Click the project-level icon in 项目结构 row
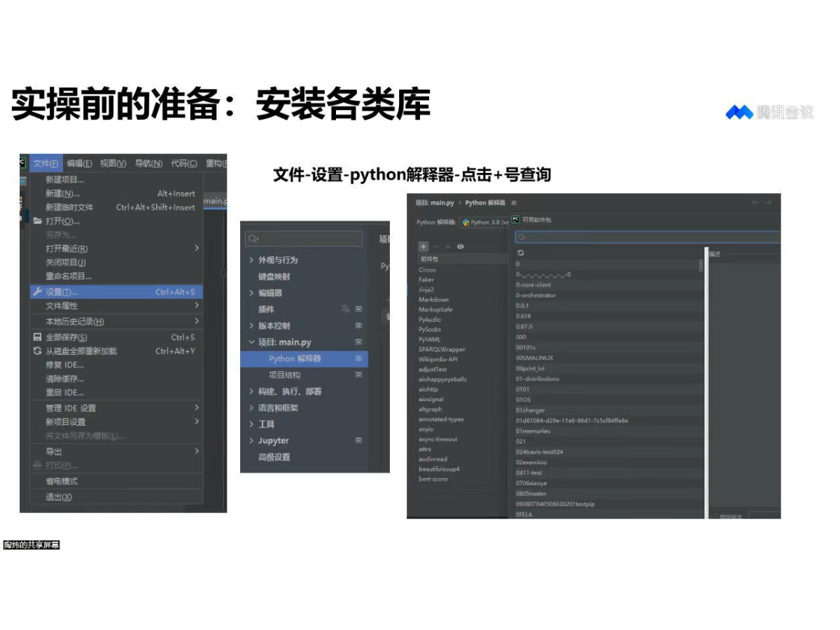 point(358,374)
